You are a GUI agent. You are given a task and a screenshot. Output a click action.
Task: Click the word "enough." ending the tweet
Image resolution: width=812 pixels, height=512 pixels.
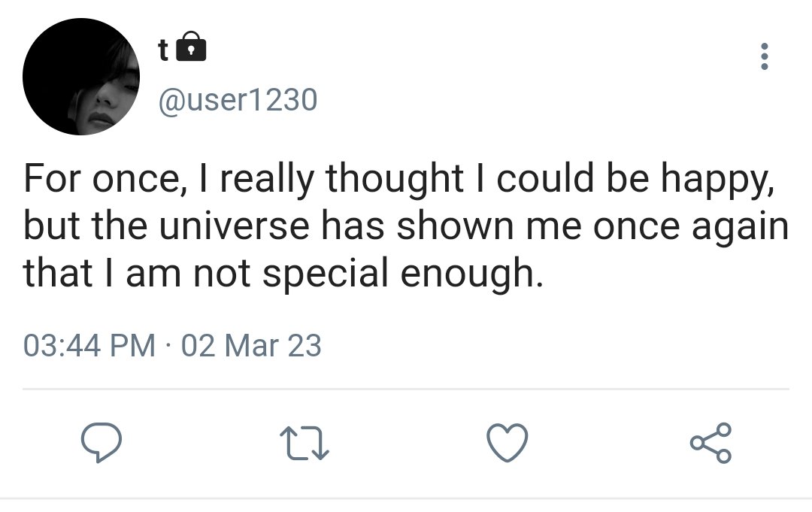click(x=471, y=275)
